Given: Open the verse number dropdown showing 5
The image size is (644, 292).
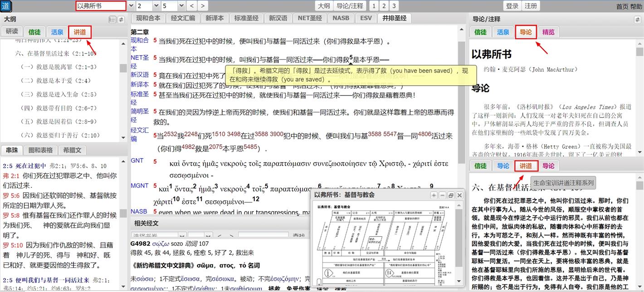Looking at the screenshot, I should (x=182, y=6).
